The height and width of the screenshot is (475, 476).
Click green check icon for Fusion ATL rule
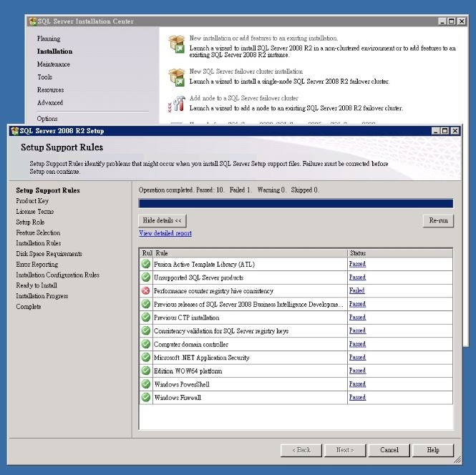coord(146,264)
